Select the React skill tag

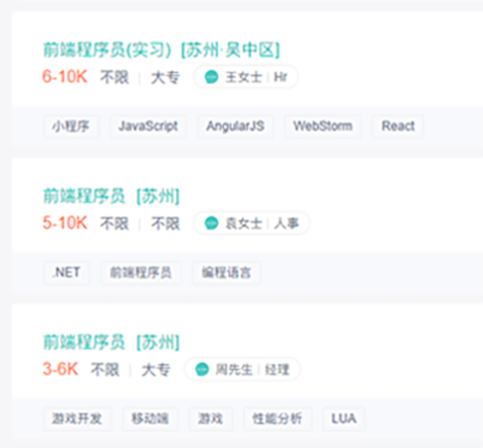tap(398, 126)
